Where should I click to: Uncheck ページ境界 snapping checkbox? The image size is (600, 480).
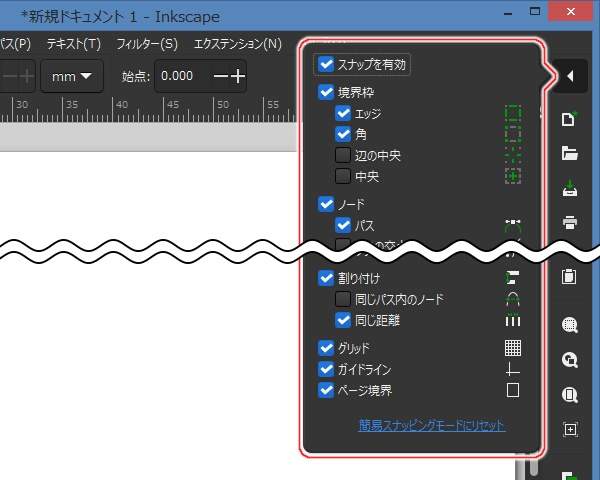326,390
